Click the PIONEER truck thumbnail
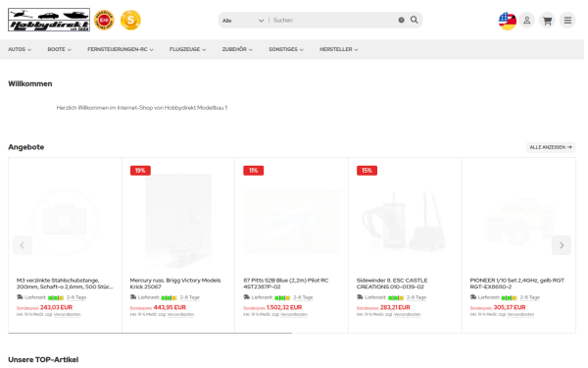This screenshot has width=588, height=368. [x=518, y=222]
